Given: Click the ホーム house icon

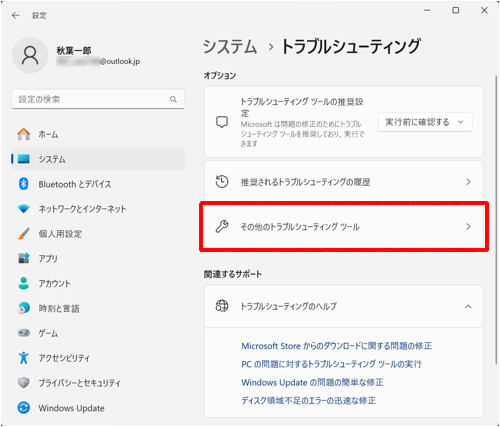Looking at the screenshot, I should click(x=24, y=134).
